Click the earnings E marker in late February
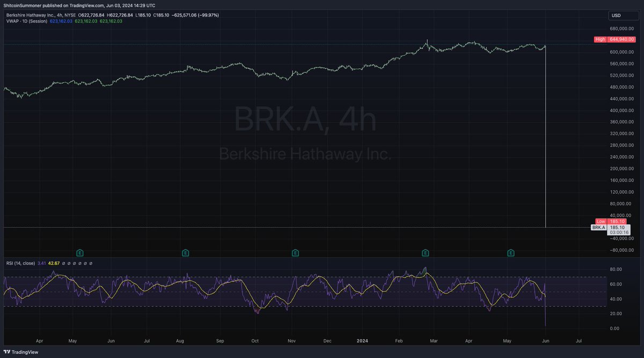This screenshot has height=358, width=644. 425,252
